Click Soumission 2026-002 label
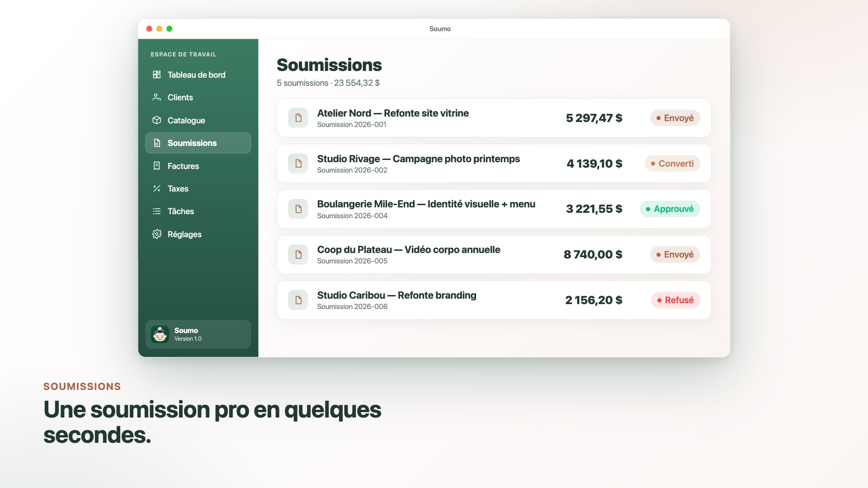 tap(352, 170)
